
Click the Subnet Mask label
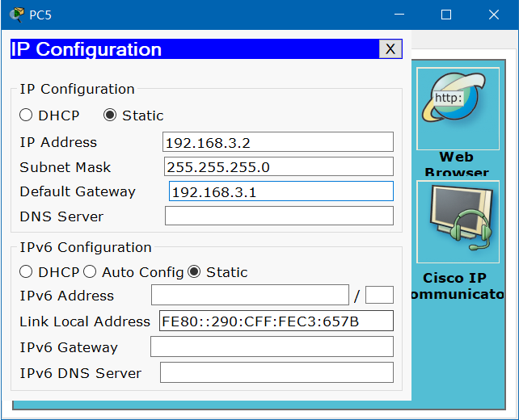pyautogui.click(x=65, y=167)
